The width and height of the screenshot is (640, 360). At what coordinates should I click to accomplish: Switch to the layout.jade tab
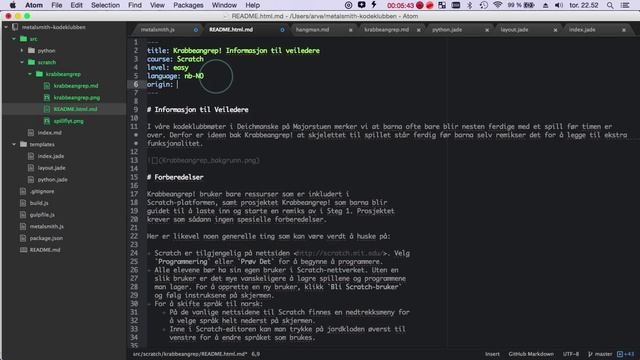[514, 30]
